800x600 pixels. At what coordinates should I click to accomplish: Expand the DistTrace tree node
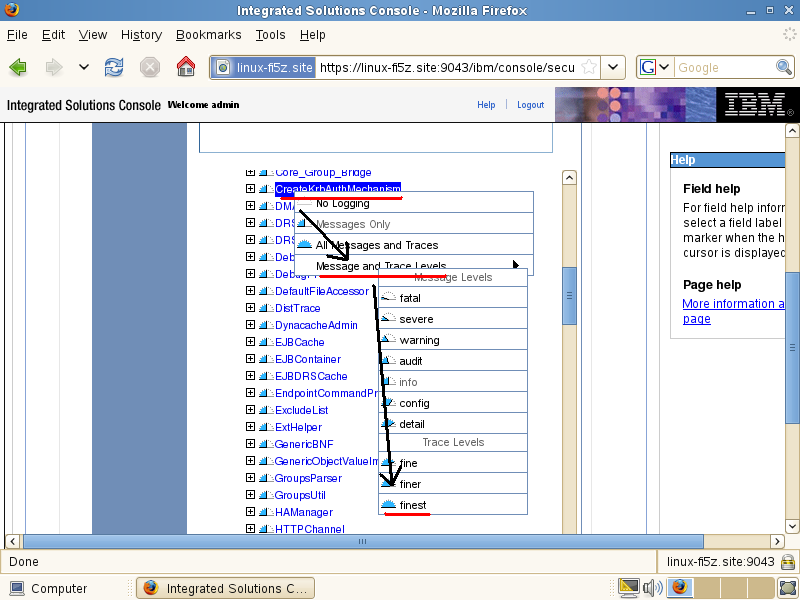[x=250, y=308]
